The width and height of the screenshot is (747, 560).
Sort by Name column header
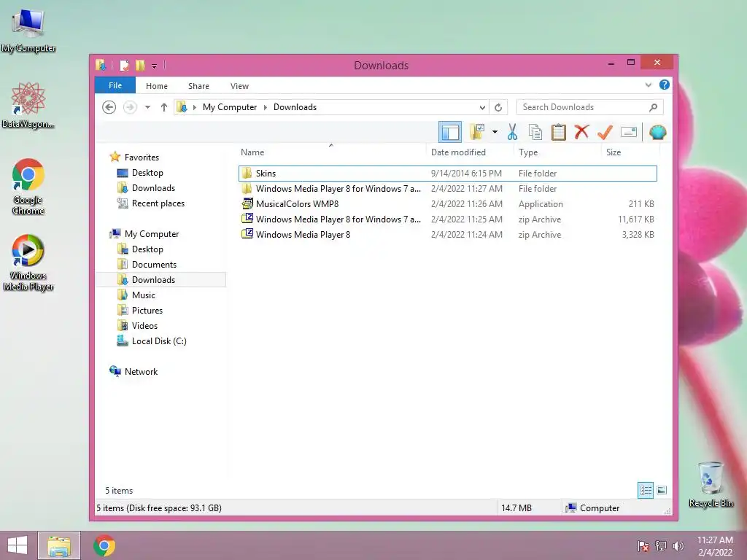point(331,152)
